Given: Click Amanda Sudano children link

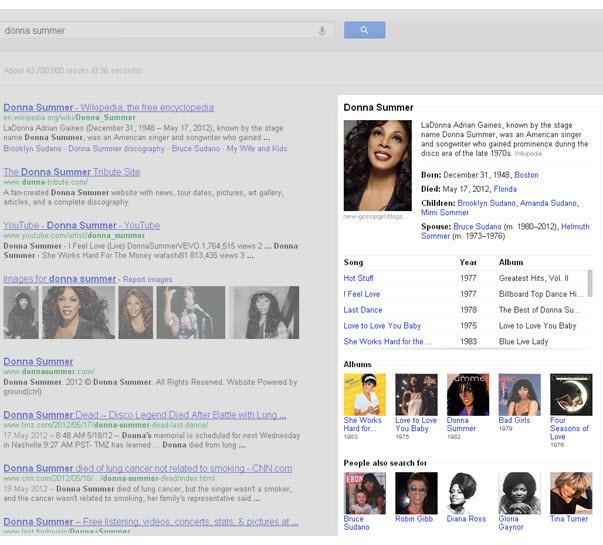Looking at the screenshot, I should click(548, 203).
